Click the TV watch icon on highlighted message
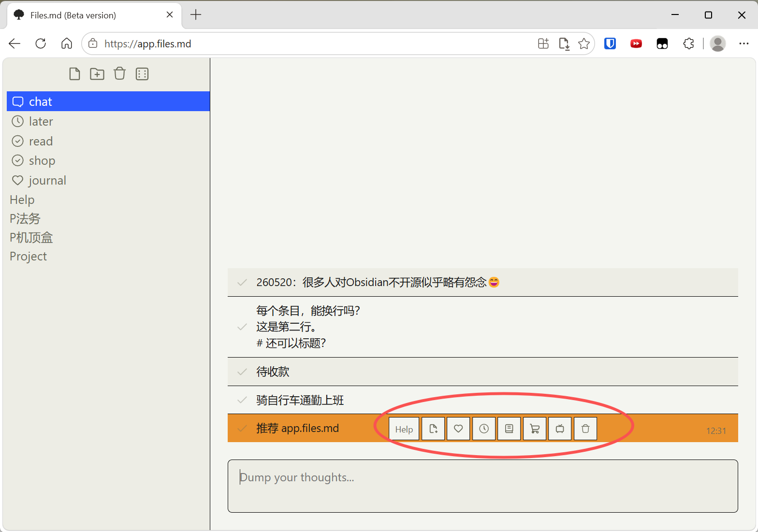The width and height of the screenshot is (758, 532). 560,429
